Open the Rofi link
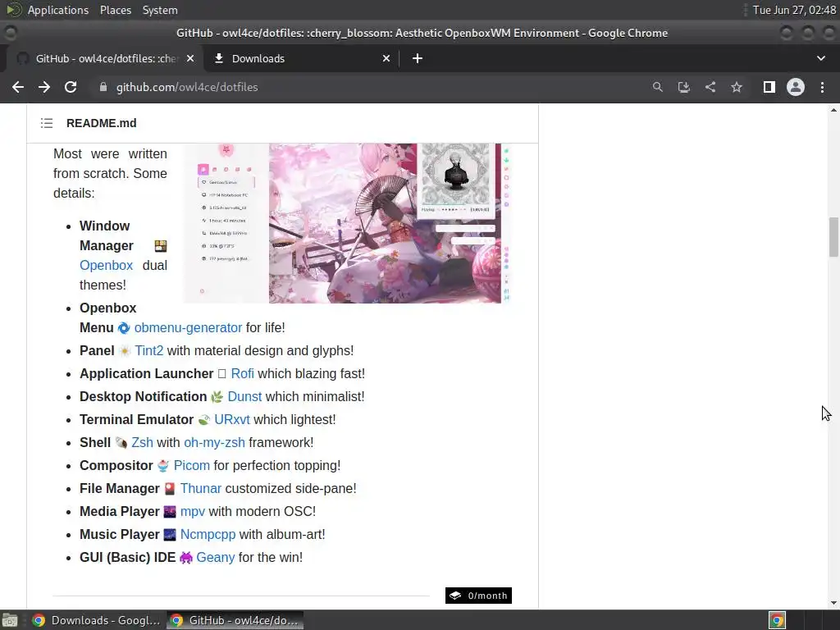This screenshot has height=630, width=840. coord(242,373)
